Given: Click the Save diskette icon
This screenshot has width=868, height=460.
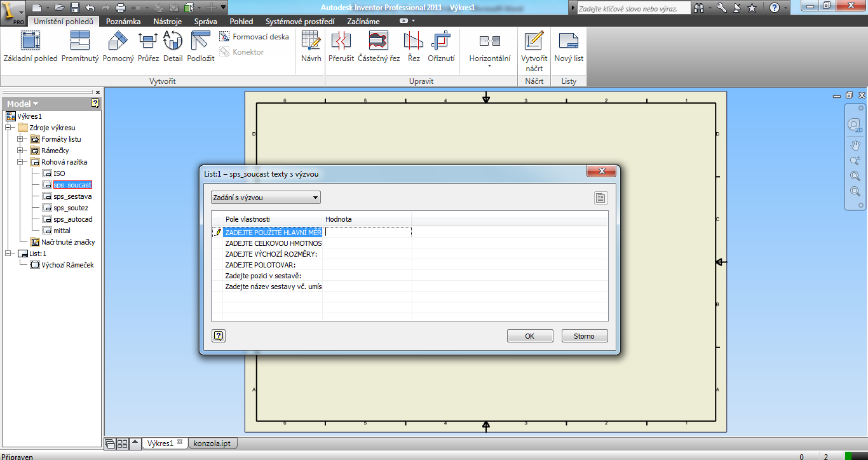Looking at the screenshot, I should coord(74,8).
